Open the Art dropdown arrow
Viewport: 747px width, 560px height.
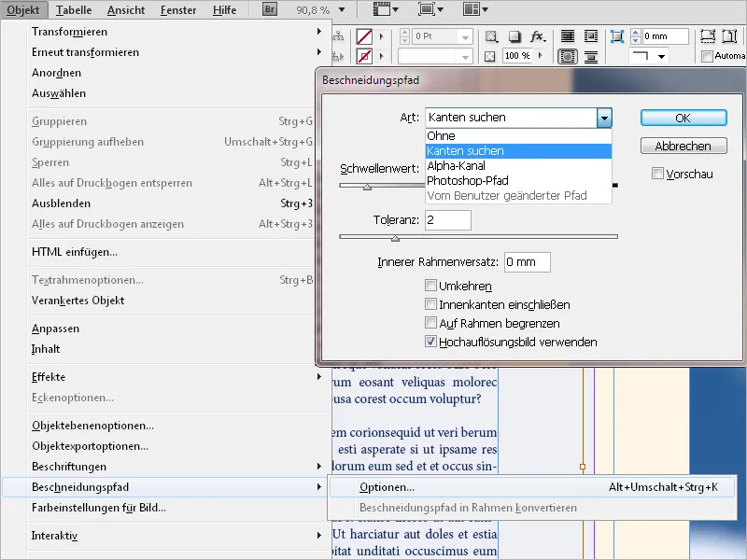(604, 118)
